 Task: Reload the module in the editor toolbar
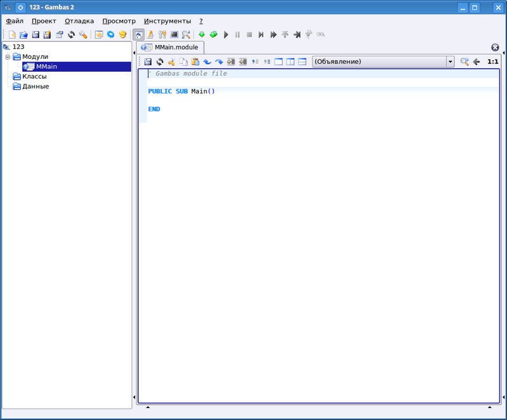point(160,61)
